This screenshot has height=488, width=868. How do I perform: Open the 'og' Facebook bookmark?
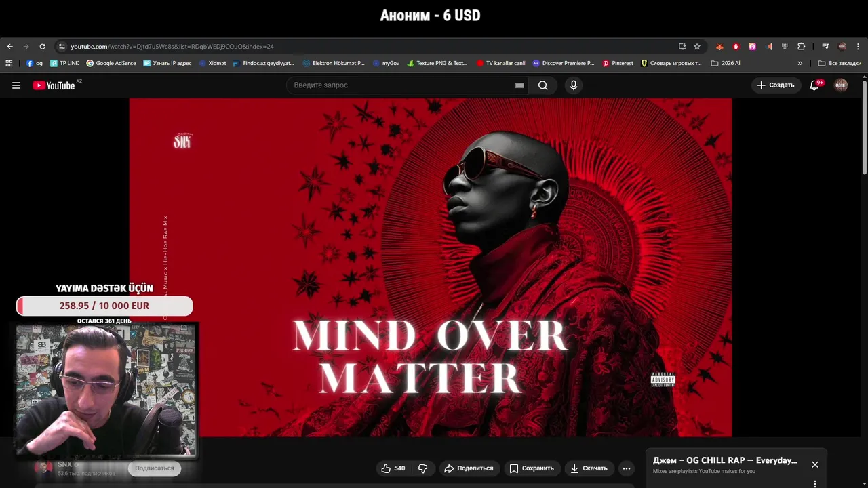click(x=35, y=63)
